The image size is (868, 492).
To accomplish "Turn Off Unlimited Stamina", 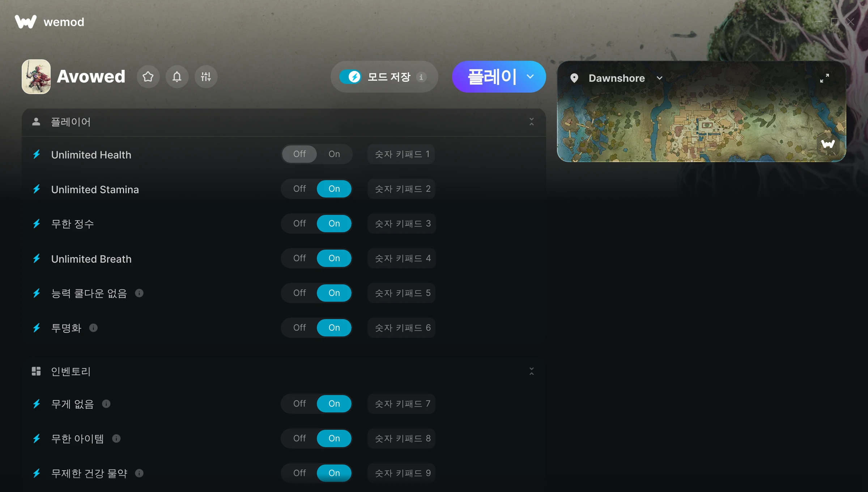I will pyautogui.click(x=299, y=189).
